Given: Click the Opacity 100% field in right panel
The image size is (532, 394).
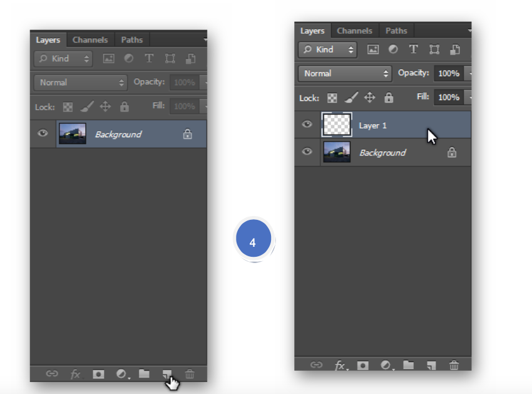Looking at the screenshot, I should point(448,73).
